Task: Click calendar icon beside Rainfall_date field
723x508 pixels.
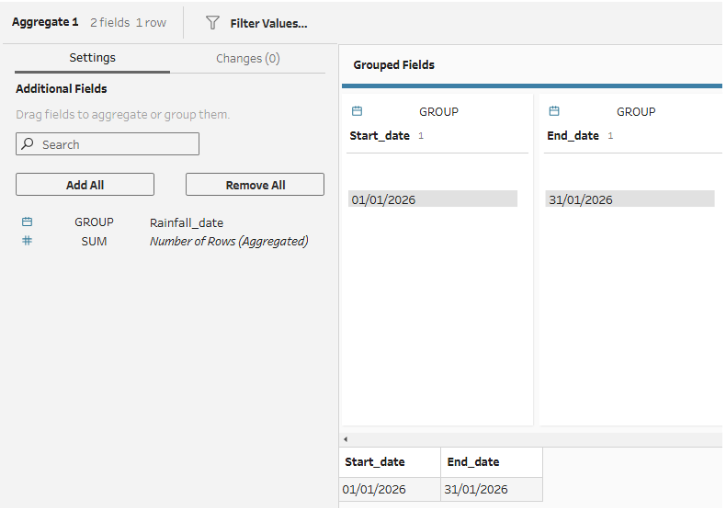Action: coord(27,222)
